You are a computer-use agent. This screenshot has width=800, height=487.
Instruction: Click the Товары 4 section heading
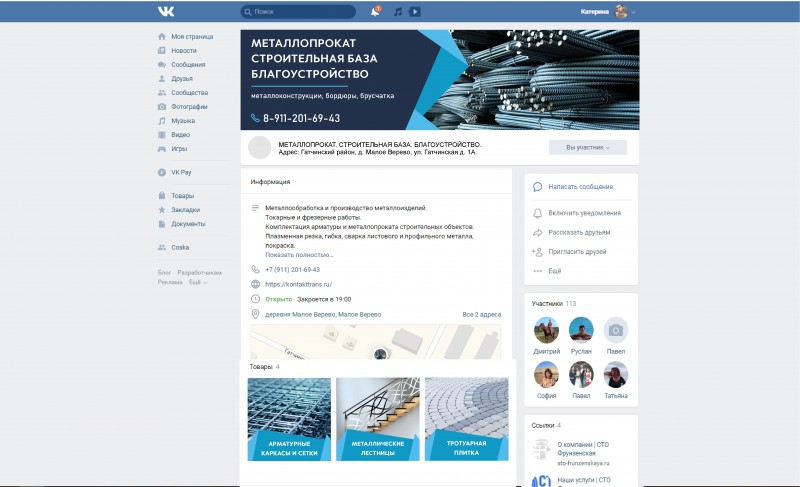pos(264,367)
